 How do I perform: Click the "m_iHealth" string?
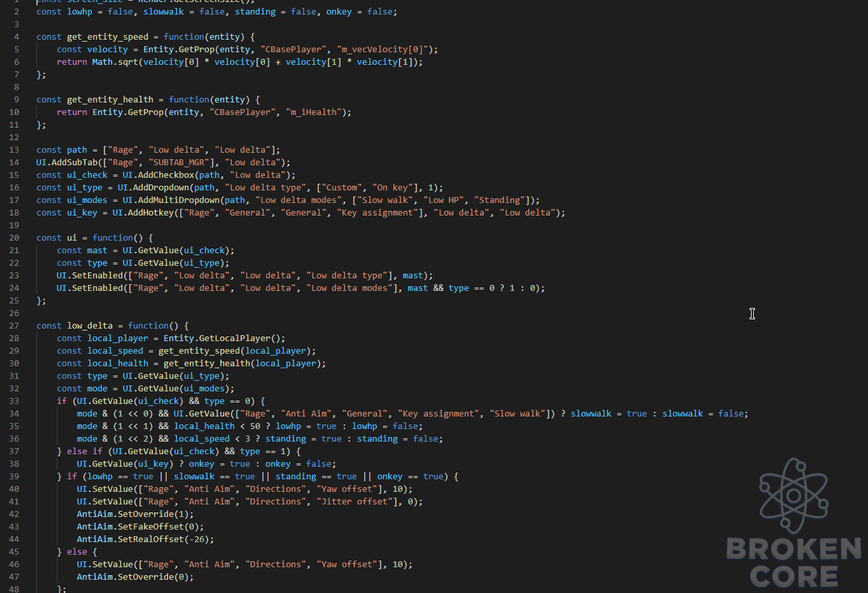coord(315,112)
